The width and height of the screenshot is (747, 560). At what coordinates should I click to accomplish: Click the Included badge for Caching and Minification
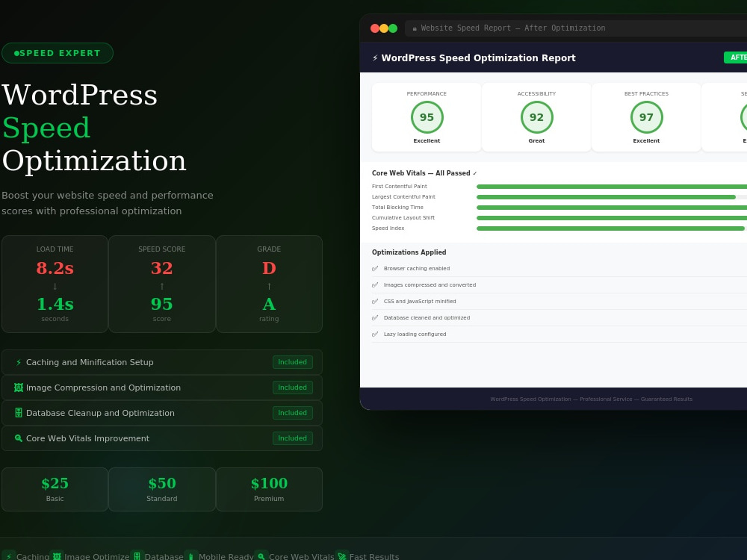coord(293,362)
